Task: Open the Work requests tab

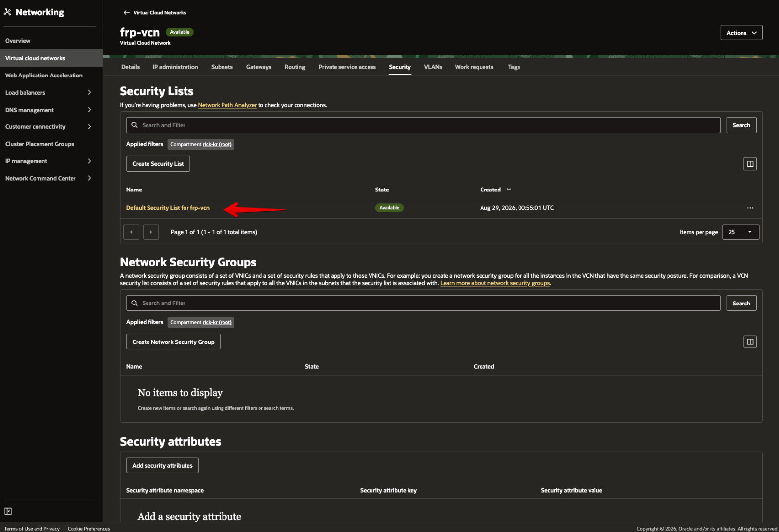Action: (x=474, y=67)
